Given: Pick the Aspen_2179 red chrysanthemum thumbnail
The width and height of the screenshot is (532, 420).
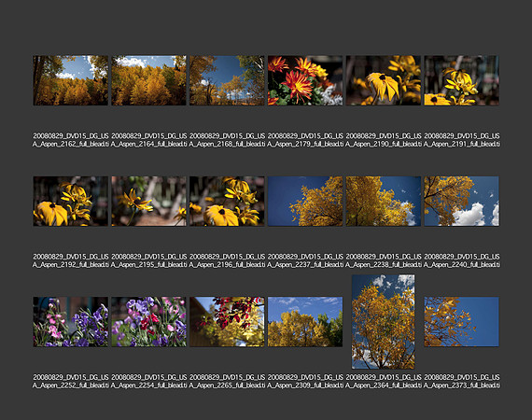Looking at the screenshot, I should point(305,80).
